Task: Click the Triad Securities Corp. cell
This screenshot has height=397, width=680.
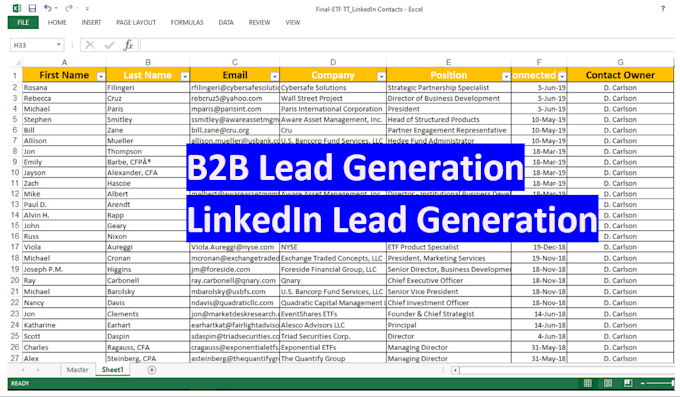Action: 333,336
